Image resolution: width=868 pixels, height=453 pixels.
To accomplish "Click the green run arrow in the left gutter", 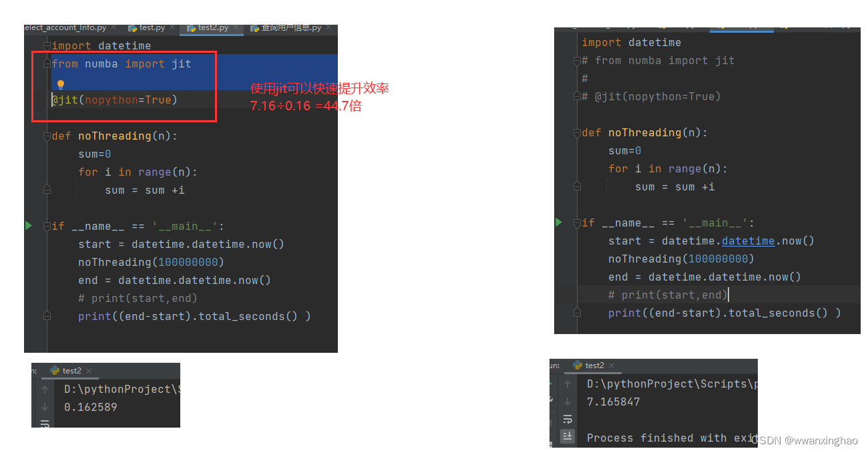I will pos(29,226).
